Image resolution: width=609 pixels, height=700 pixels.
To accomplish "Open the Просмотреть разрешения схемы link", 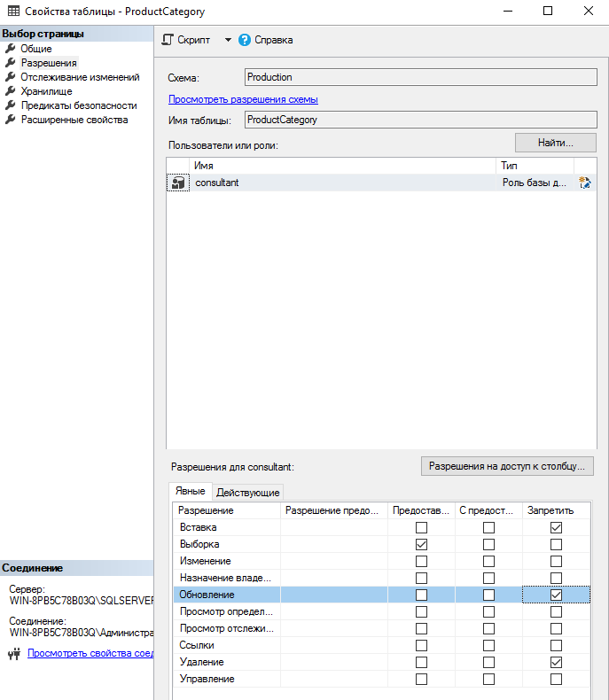I will pos(243,99).
